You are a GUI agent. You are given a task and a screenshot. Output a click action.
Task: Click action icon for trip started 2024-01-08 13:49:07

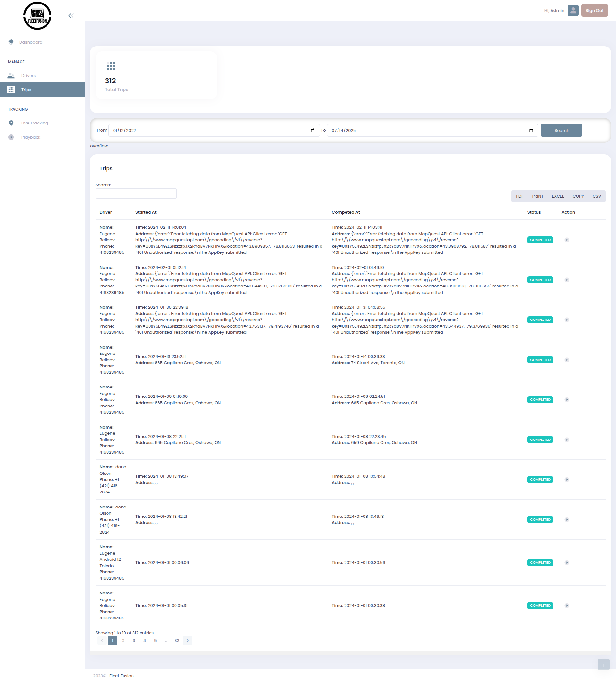567,480
